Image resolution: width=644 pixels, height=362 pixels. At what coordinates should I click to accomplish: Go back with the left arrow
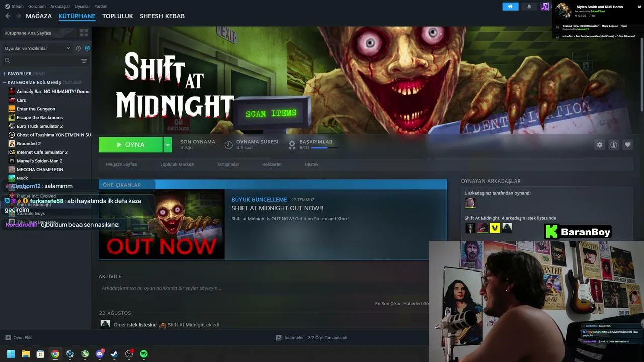coord(8,16)
